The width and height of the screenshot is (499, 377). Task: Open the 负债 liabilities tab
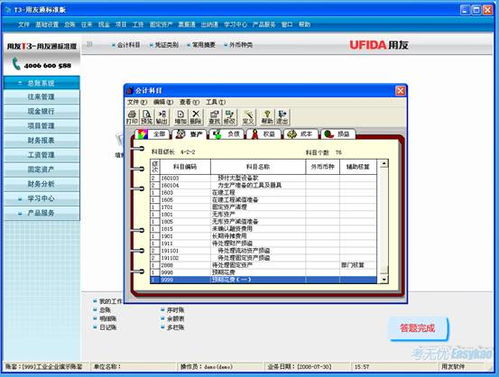tap(227, 134)
